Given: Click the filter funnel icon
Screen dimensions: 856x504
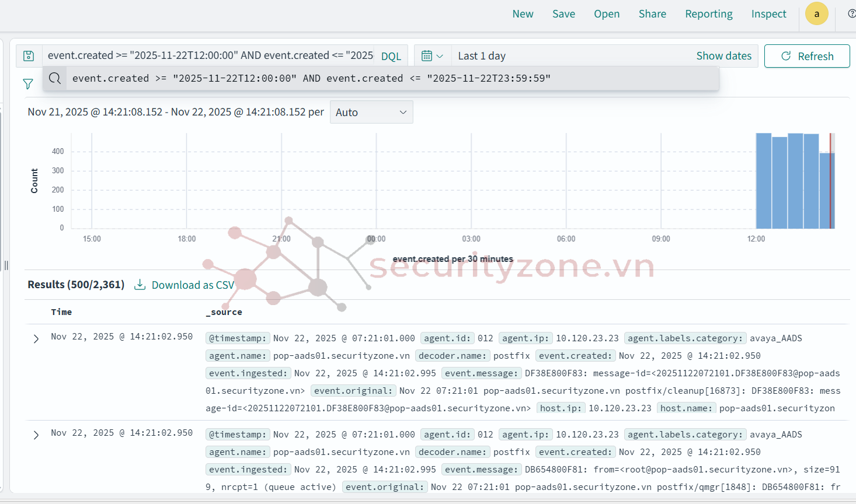Looking at the screenshot, I should pos(28,84).
